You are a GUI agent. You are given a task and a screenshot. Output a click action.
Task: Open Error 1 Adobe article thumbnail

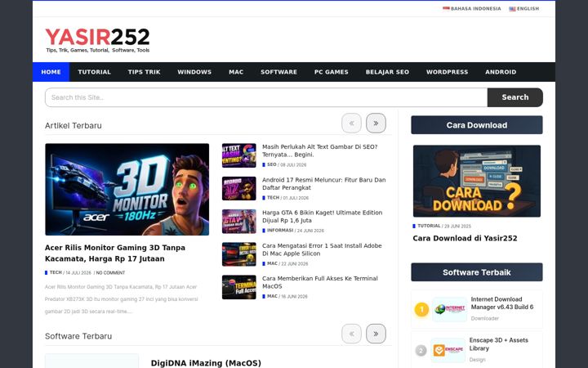click(238, 254)
